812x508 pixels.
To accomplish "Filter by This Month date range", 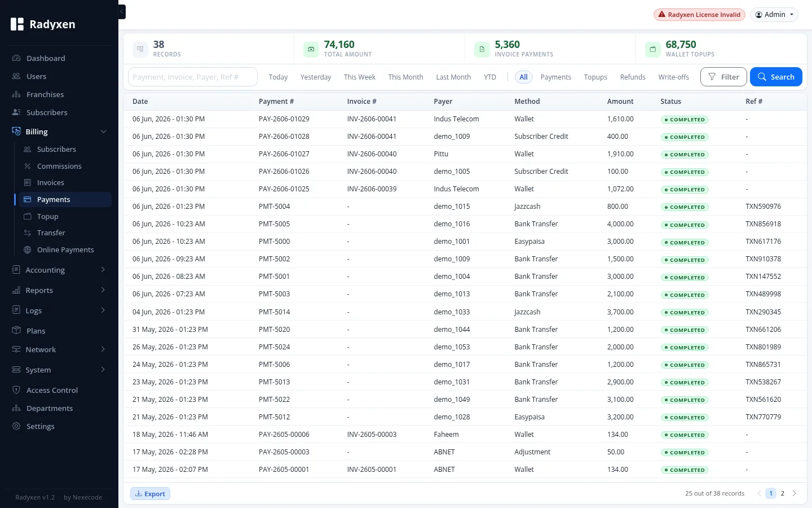I will coord(405,77).
